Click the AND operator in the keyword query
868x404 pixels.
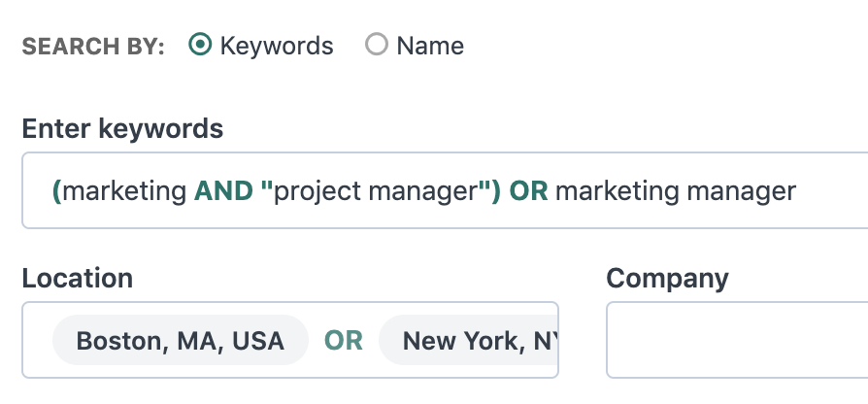coord(223,191)
